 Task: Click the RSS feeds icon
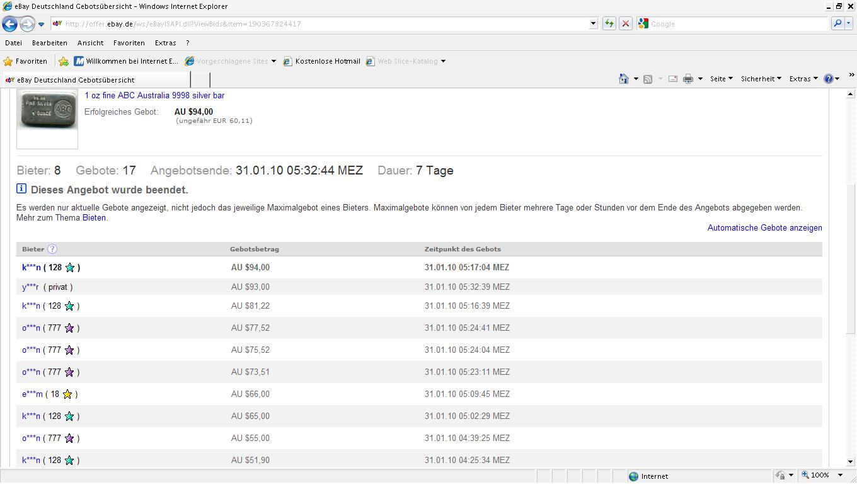tap(647, 79)
